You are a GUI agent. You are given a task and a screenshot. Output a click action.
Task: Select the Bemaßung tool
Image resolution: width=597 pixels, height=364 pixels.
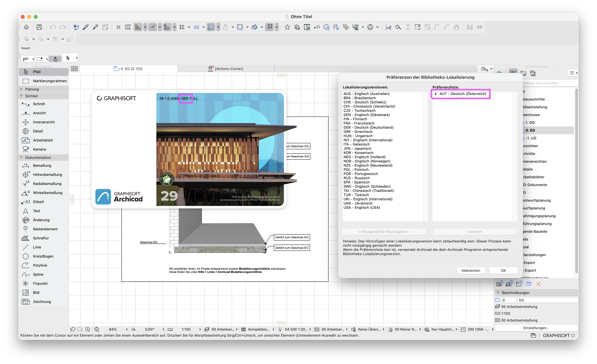(x=44, y=165)
